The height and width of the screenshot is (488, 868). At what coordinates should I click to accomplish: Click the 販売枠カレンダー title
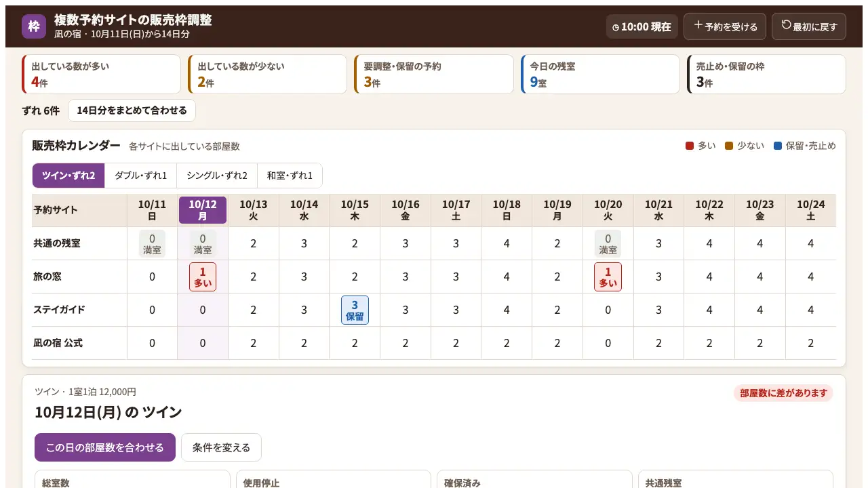[x=76, y=146]
